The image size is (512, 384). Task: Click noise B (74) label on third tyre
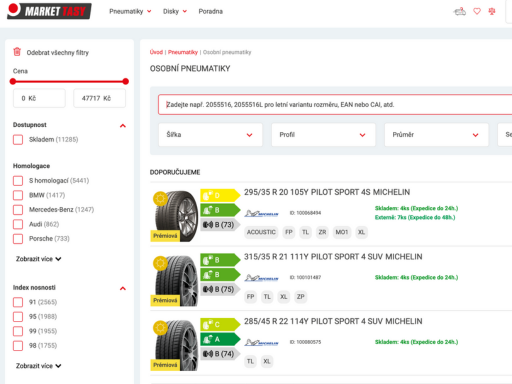[x=220, y=354]
